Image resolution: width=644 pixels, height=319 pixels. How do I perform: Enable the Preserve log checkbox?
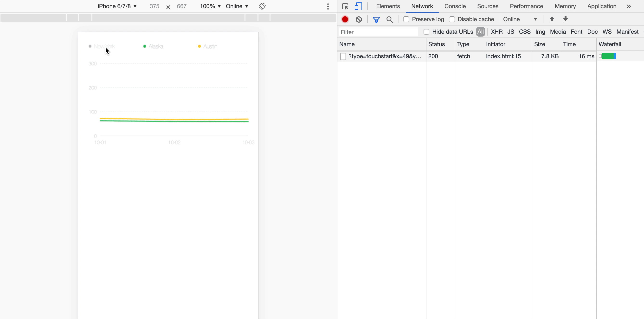click(406, 19)
